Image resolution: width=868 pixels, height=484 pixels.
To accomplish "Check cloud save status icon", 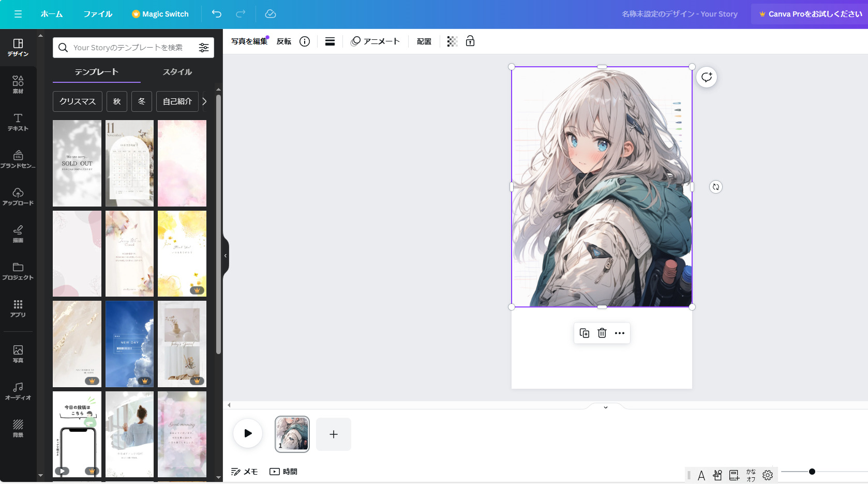I will [x=271, y=14].
